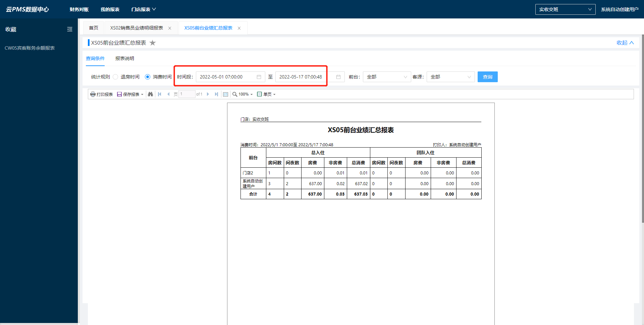Click the start time field 2022-05-01 07:00:00
Screen dimensions: 644x325
pos(230,77)
